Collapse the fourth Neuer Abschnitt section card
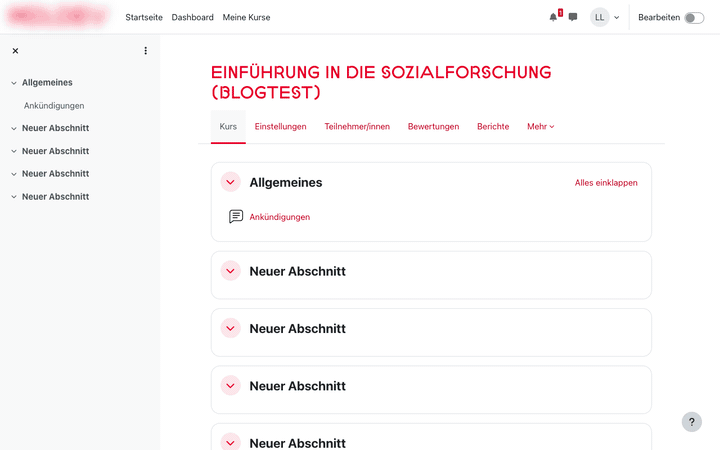The image size is (720, 450). (231, 442)
